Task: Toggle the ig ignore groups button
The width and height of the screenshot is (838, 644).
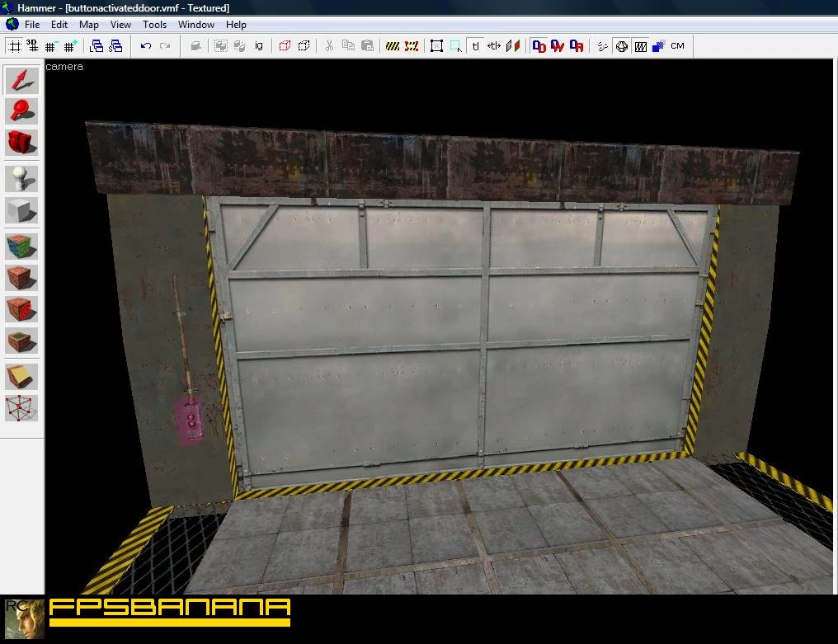Action: pos(259,46)
